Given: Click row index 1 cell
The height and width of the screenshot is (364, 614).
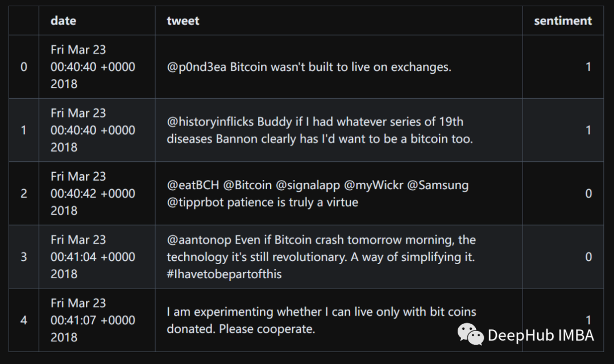Looking at the screenshot, I should click(24, 130).
